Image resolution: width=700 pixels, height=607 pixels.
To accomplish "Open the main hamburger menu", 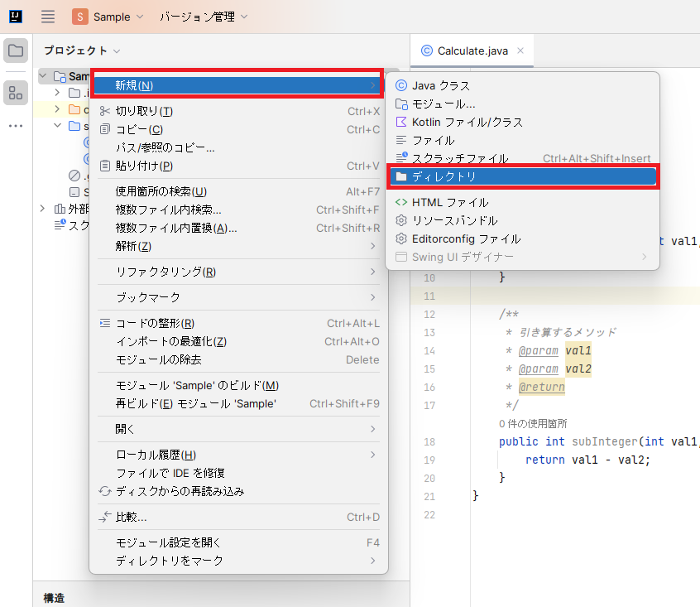I will coord(47,16).
